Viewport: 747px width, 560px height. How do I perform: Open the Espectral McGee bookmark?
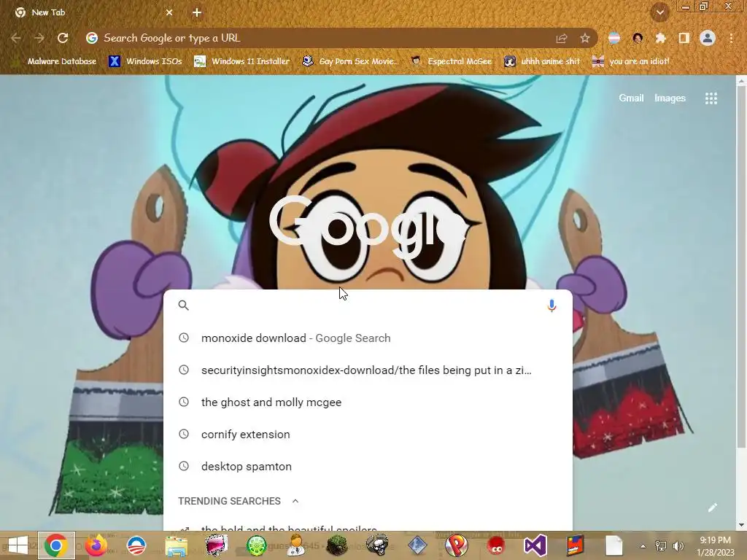(x=451, y=61)
